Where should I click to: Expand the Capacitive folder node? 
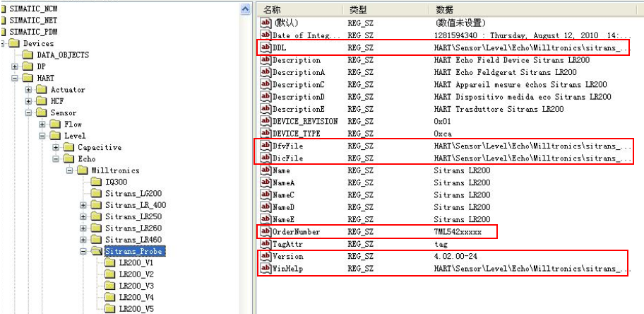[56, 147]
